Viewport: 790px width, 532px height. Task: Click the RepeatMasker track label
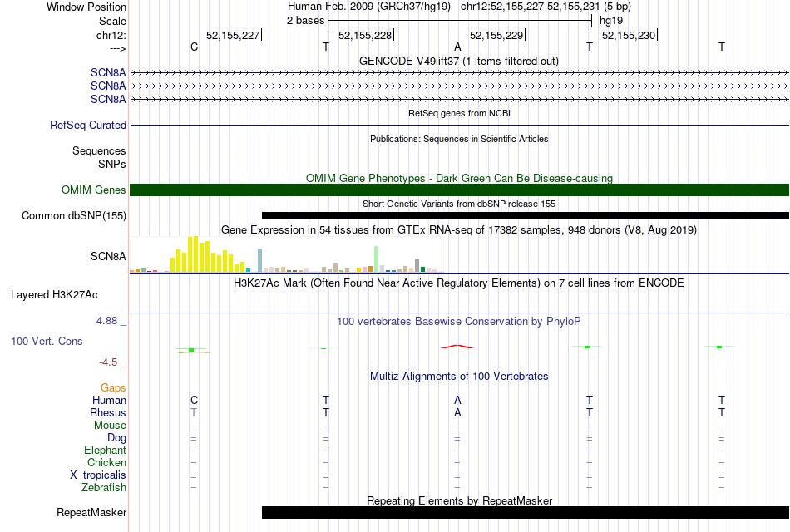click(x=91, y=512)
